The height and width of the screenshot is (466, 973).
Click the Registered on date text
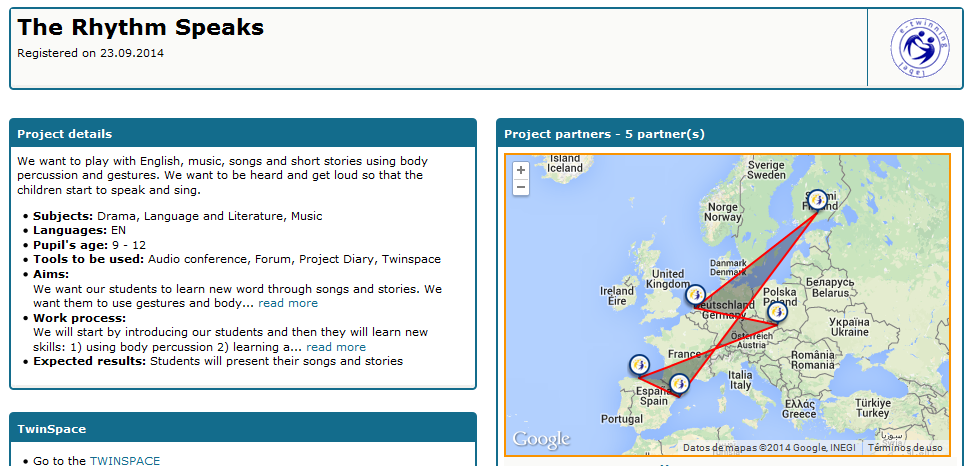[x=91, y=53]
